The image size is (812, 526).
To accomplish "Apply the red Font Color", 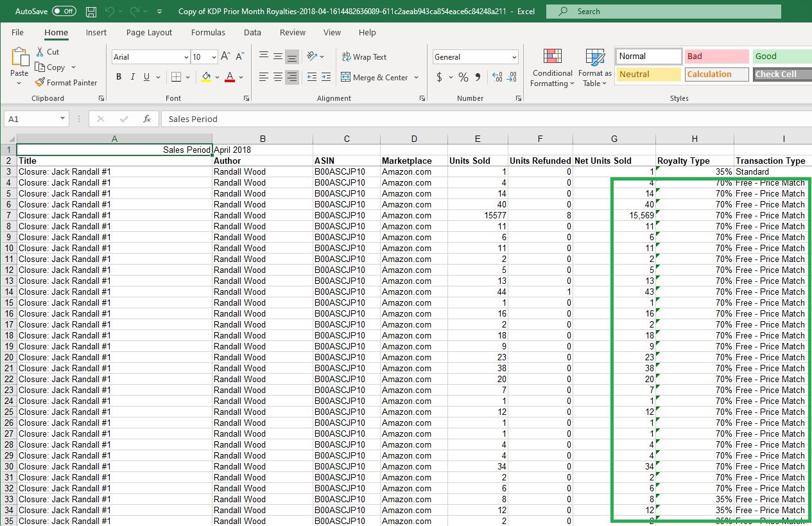I will 229,77.
